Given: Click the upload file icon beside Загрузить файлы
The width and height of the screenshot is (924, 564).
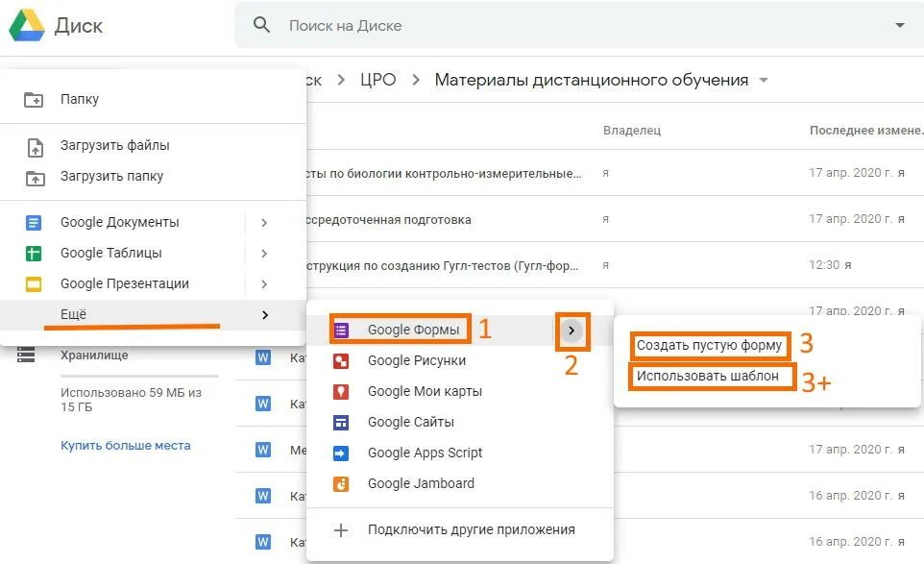Looking at the screenshot, I should click(36, 147).
